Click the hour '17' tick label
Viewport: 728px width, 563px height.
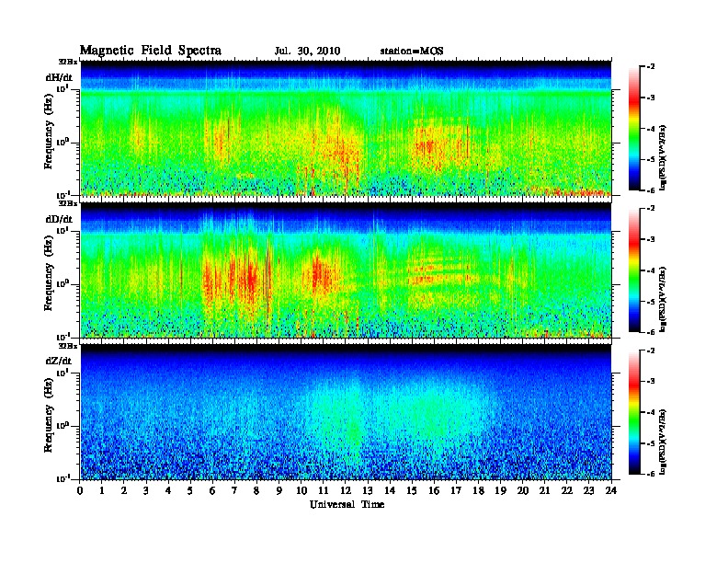[457, 490]
